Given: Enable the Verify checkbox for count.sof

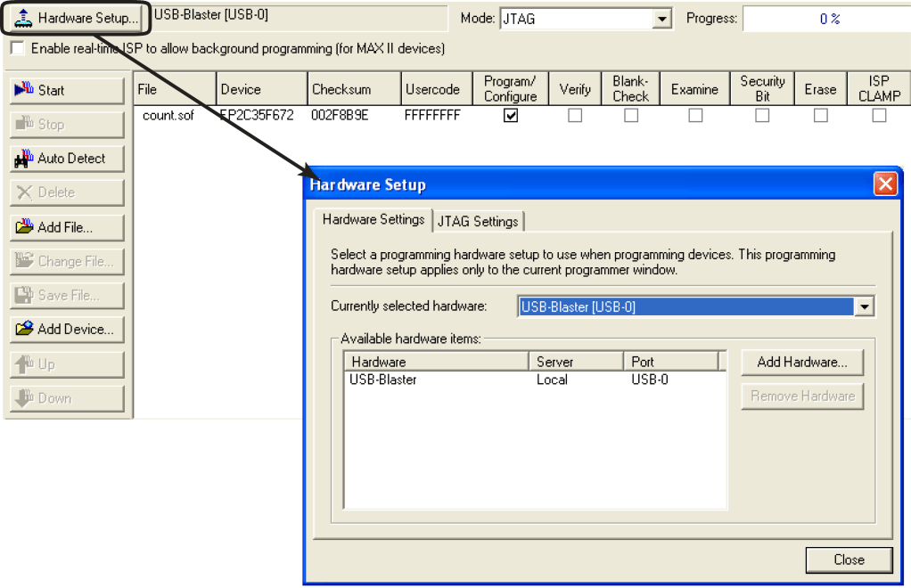Looking at the screenshot, I should point(575,116).
